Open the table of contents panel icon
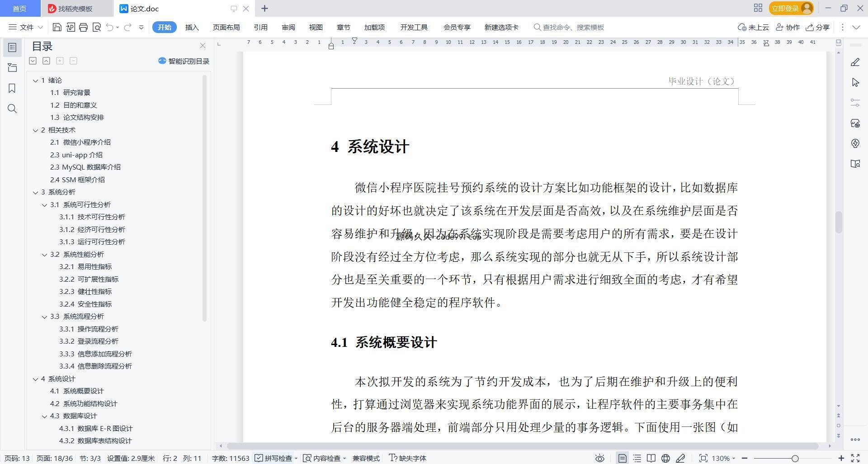The image size is (868, 464). pyautogui.click(x=12, y=47)
